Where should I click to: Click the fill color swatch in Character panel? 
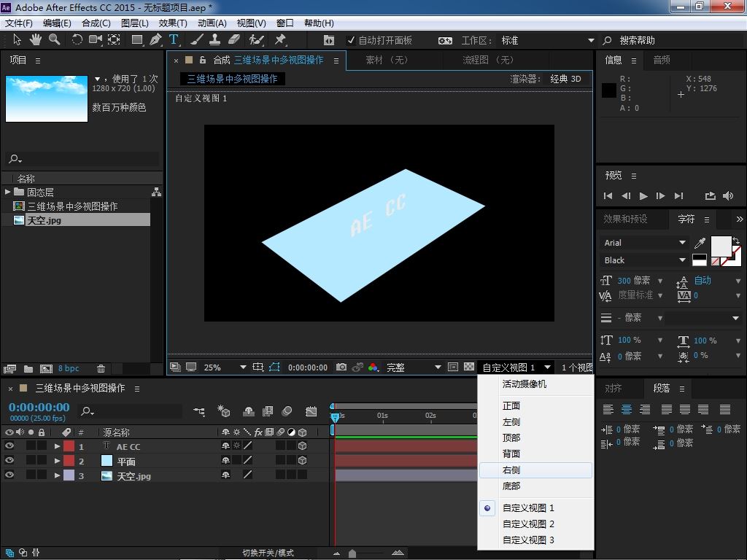721,246
